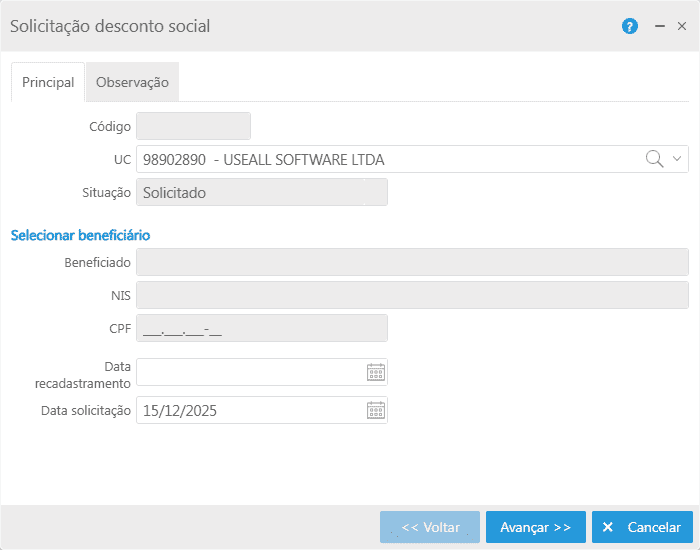Expand the UC dropdown chevron
The width and height of the screenshot is (700, 550).
(677, 159)
